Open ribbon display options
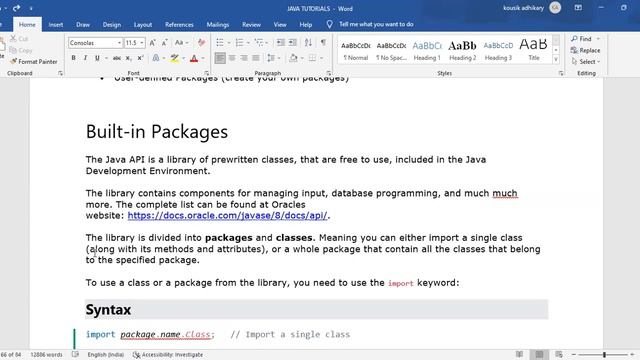Viewport: 640px width, 360px height. tap(578, 8)
